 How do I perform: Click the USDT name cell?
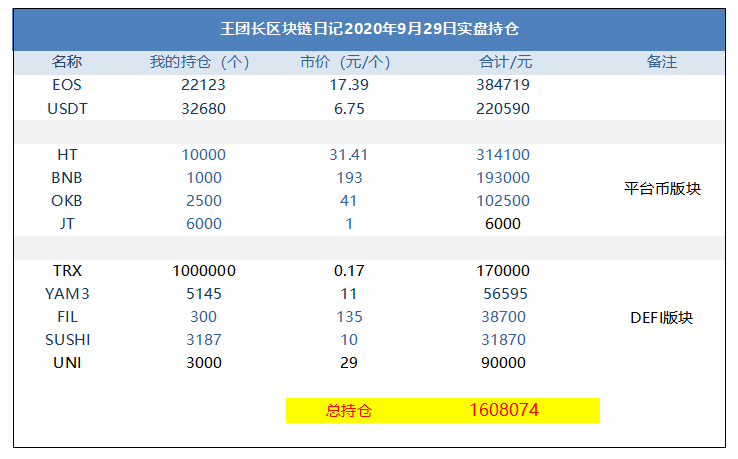click(67, 109)
